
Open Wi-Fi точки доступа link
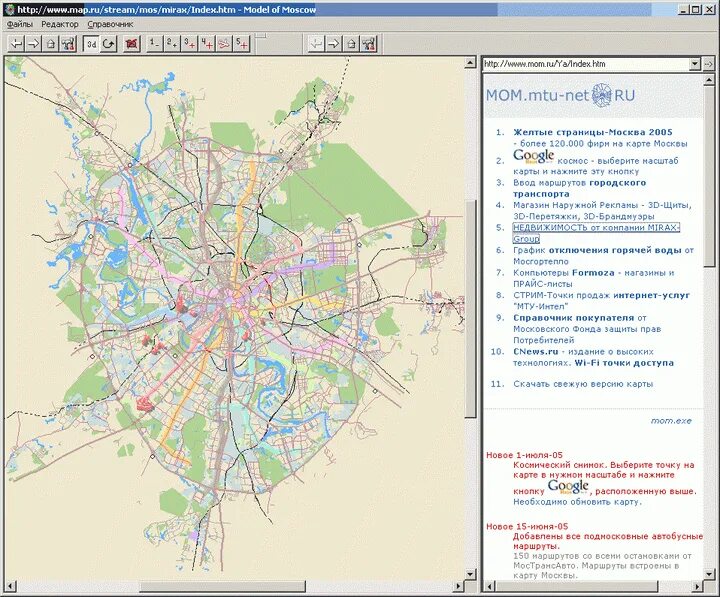624,363
